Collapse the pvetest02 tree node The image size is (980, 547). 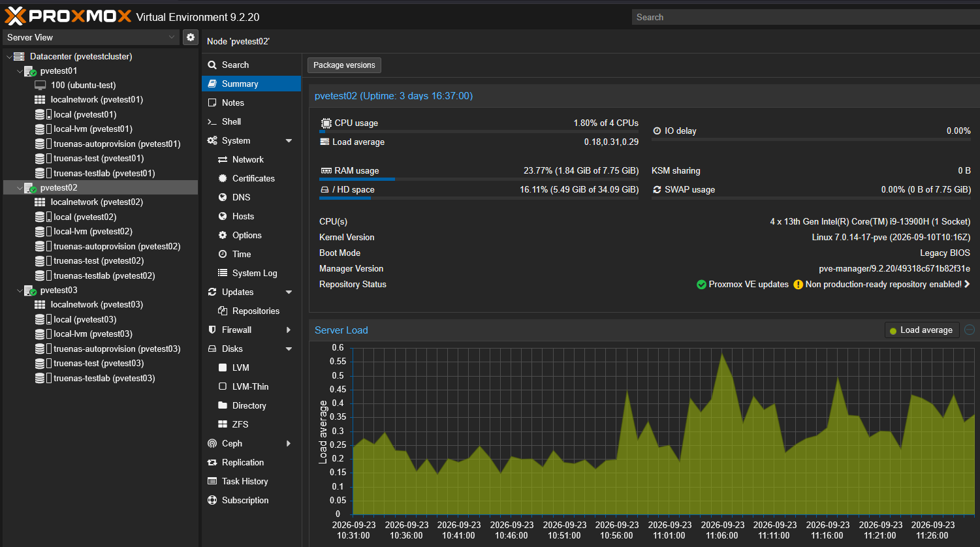pyautogui.click(x=19, y=188)
